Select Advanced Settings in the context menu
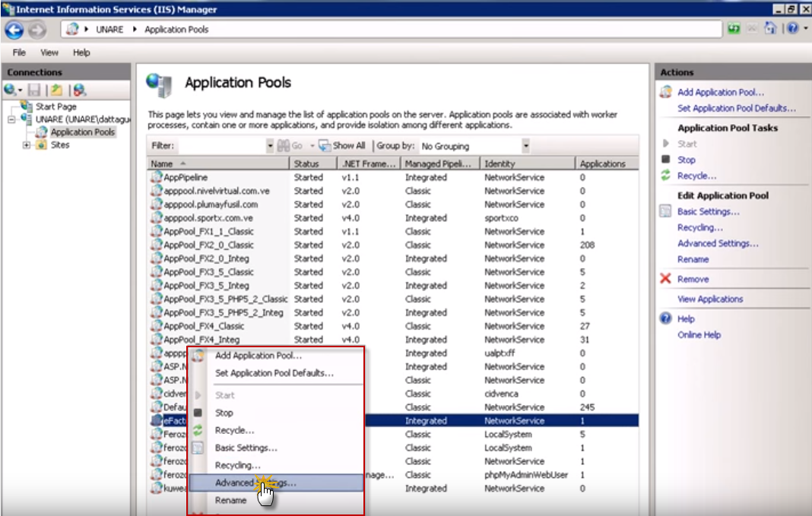 pyautogui.click(x=255, y=483)
